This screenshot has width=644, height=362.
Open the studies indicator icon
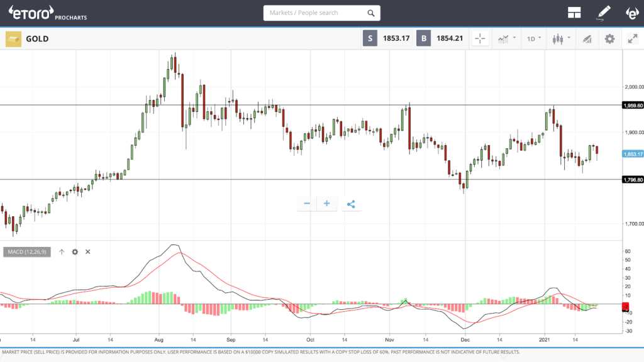[x=587, y=39]
